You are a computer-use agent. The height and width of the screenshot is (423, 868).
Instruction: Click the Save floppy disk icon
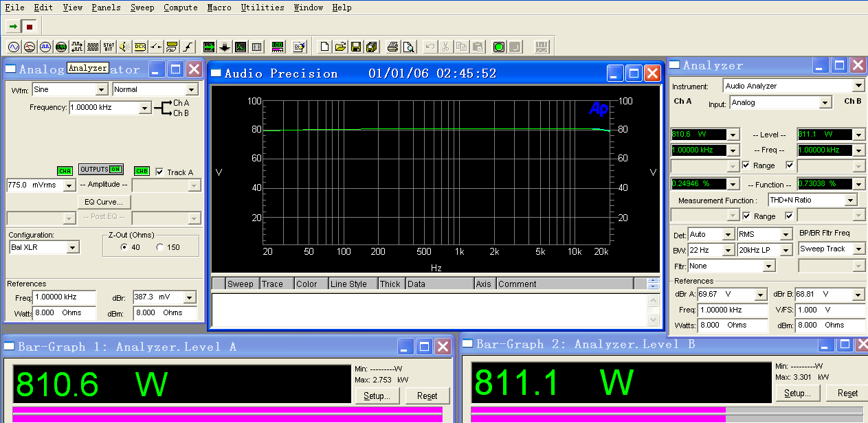[x=356, y=47]
